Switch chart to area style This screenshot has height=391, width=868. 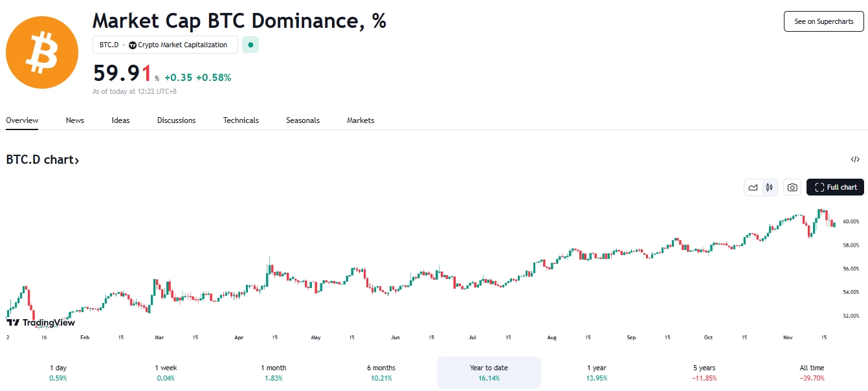click(x=753, y=187)
